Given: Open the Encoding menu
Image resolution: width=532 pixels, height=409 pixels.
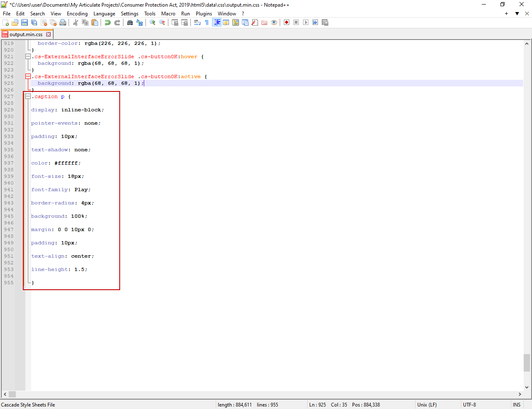Looking at the screenshot, I should click(x=77, y=14).
